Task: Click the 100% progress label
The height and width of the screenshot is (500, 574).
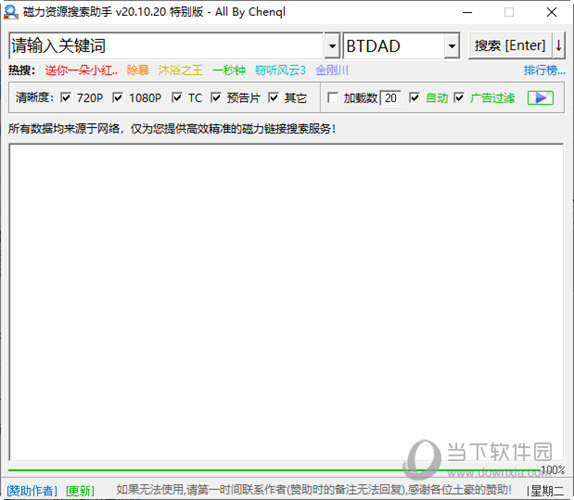Action: click(x=553, y=470)
